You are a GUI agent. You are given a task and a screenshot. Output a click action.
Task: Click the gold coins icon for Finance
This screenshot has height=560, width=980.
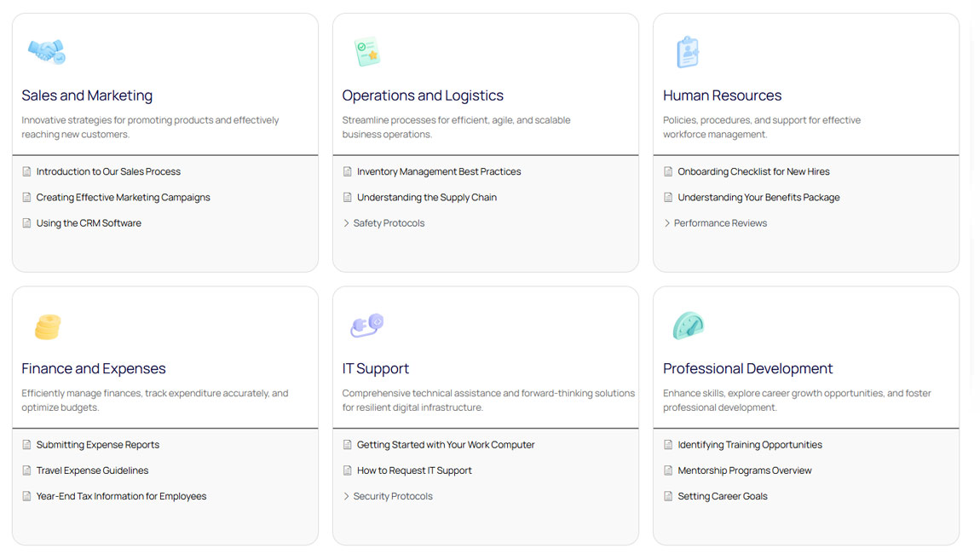point(47,326)
